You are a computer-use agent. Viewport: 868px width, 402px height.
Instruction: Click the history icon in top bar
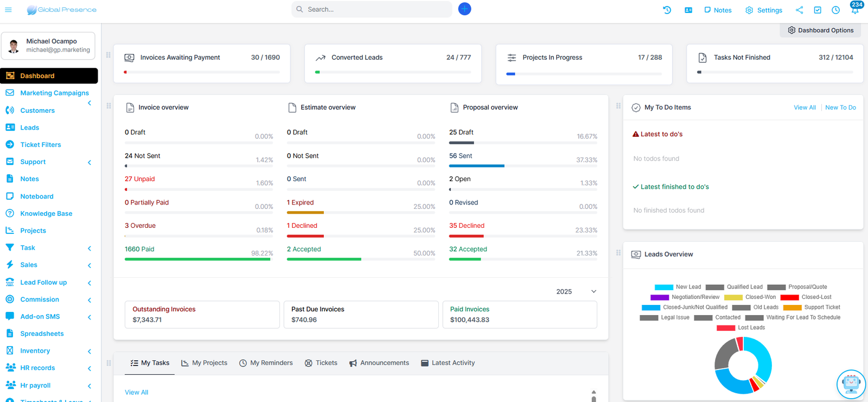click(667, 10)
